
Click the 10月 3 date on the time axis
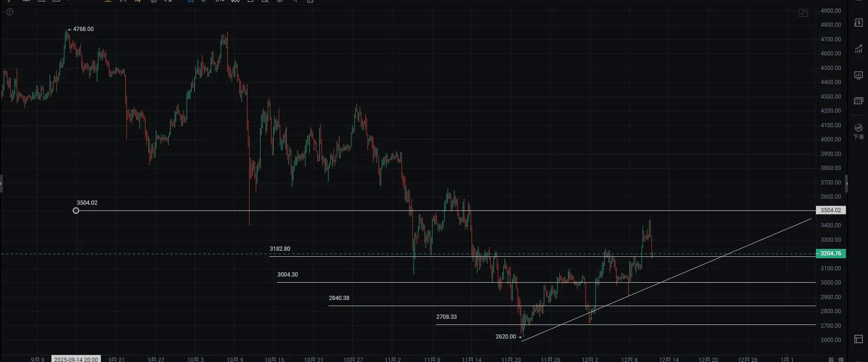pyautogui.click(x=195, y=360)
